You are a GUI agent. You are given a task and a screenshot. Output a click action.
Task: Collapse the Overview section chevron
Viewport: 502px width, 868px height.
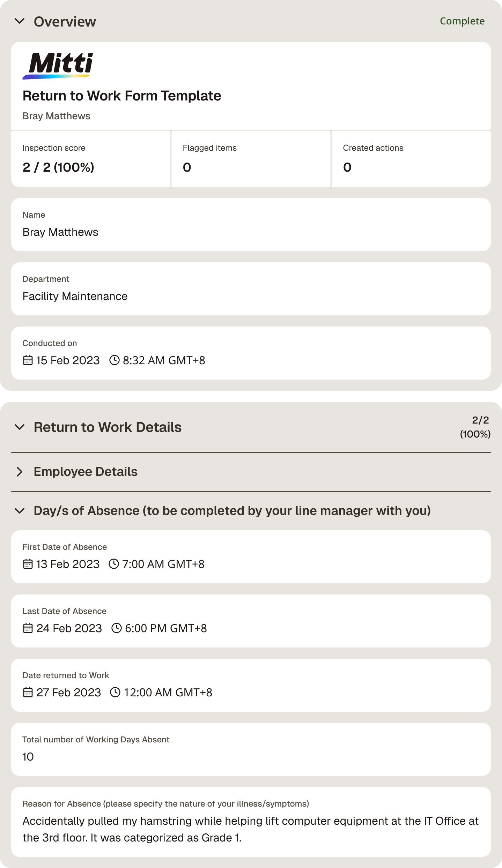pyautogui.click(x=20, y=21)
